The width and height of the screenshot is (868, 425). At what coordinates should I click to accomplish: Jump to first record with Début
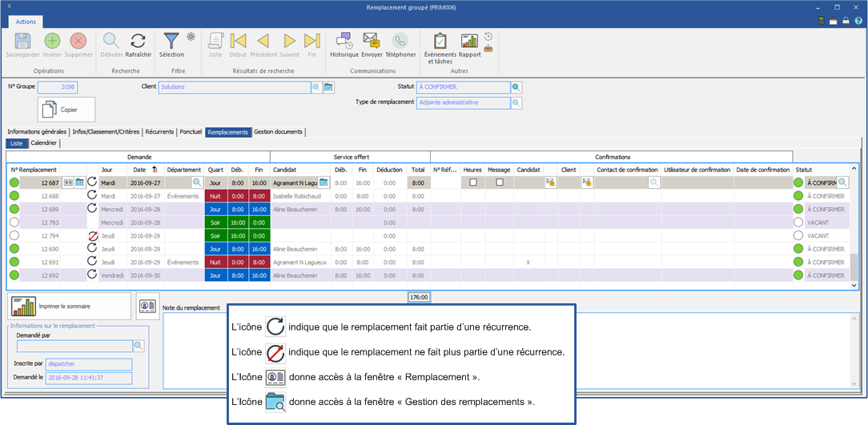[x=238, y=42]
